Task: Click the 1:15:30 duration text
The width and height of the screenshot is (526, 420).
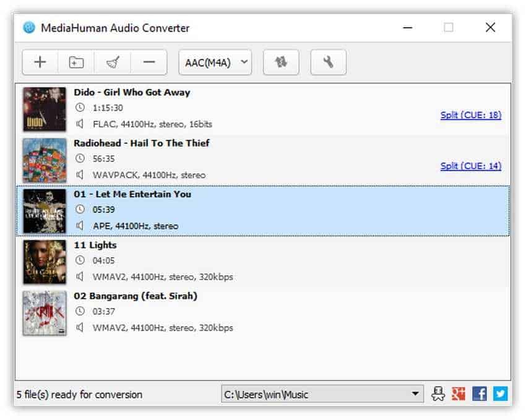Action: tap(108, 108)
